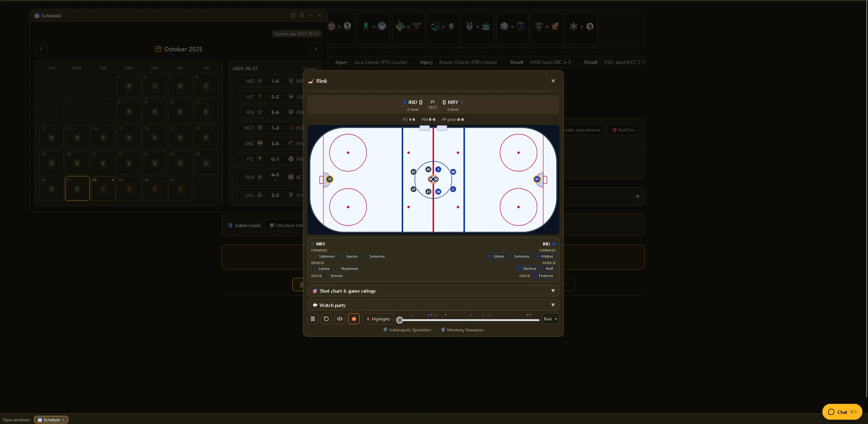
Task: Expand the Shot chart & game ratings section
Action: pos(433,291)
